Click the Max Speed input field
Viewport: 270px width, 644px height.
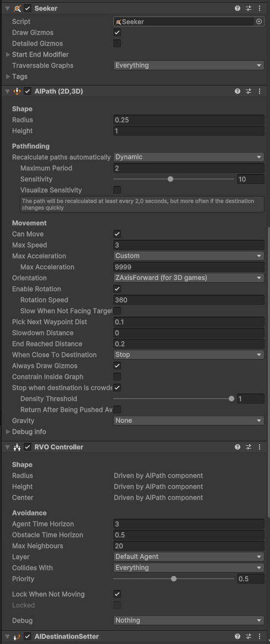[189, 245]
